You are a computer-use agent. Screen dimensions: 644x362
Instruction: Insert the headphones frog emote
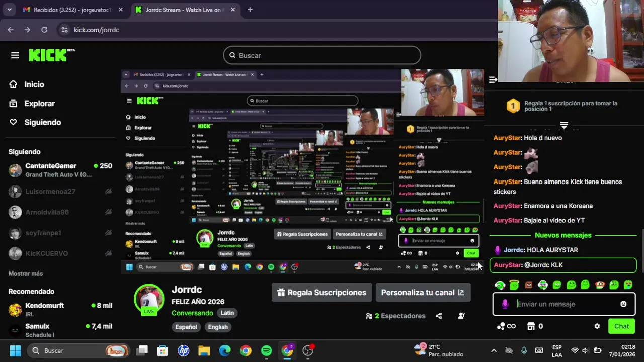(x=500, y=285)
